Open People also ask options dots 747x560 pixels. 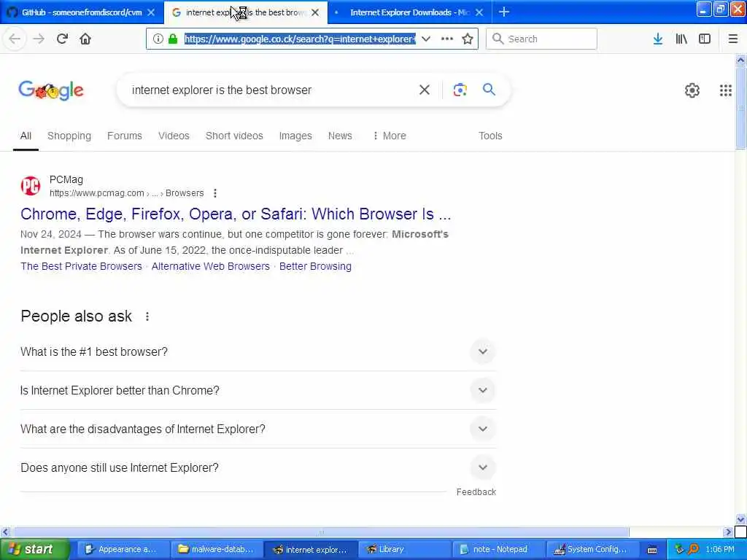point(147,316)
